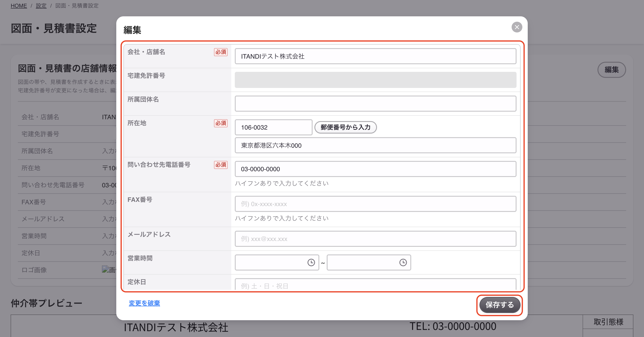Focus the 営業時間 start time field
Image resolution: width=644 pixels, height=337 pixels.
[277, 262]
